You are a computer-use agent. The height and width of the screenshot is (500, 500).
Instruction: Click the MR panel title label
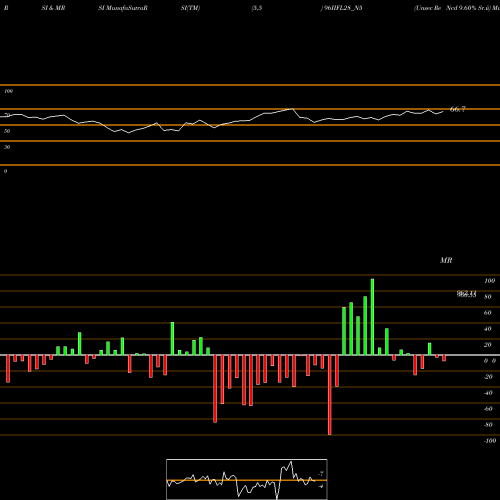coord(446,260)
